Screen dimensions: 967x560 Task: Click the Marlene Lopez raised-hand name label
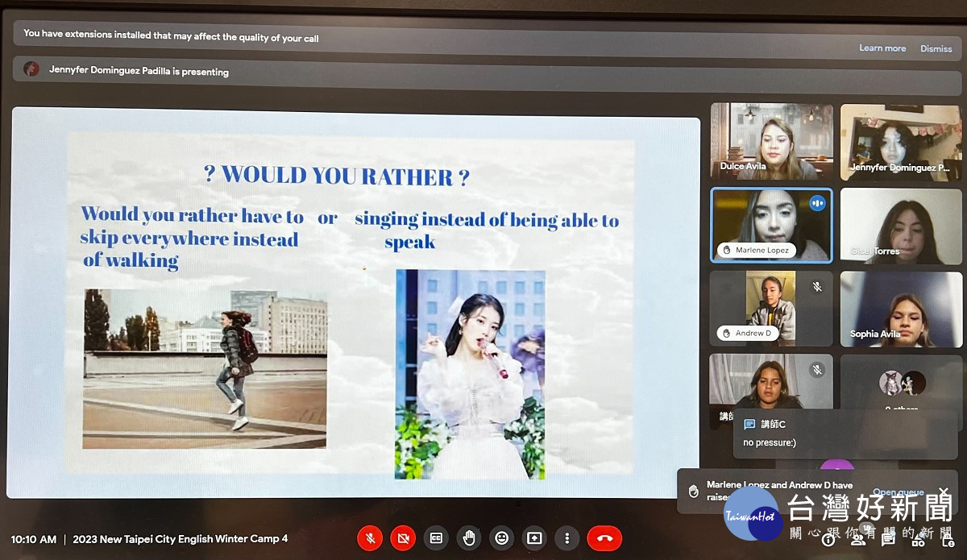pos(757,251)
